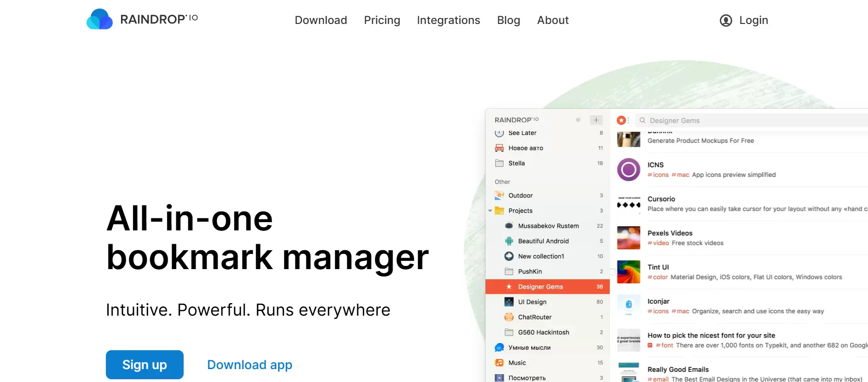Open the UI Design collection
This screenshot has width=868, height=382.
(532, 302)
